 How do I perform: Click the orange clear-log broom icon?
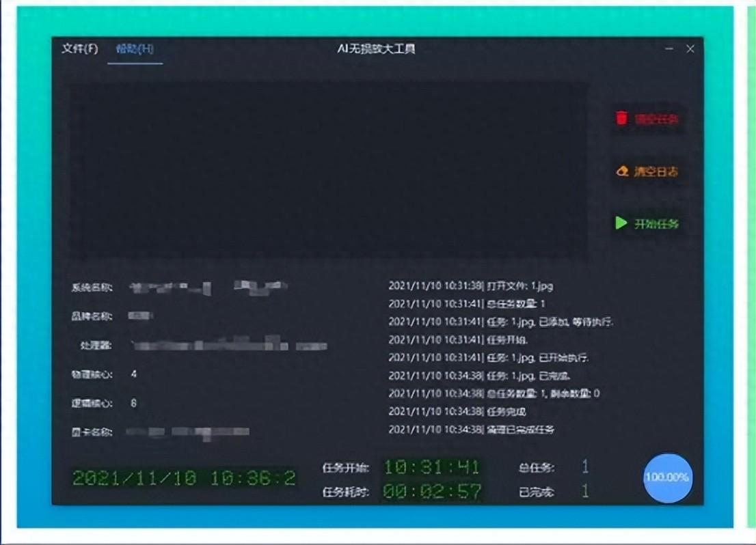(x=623, y=169)
